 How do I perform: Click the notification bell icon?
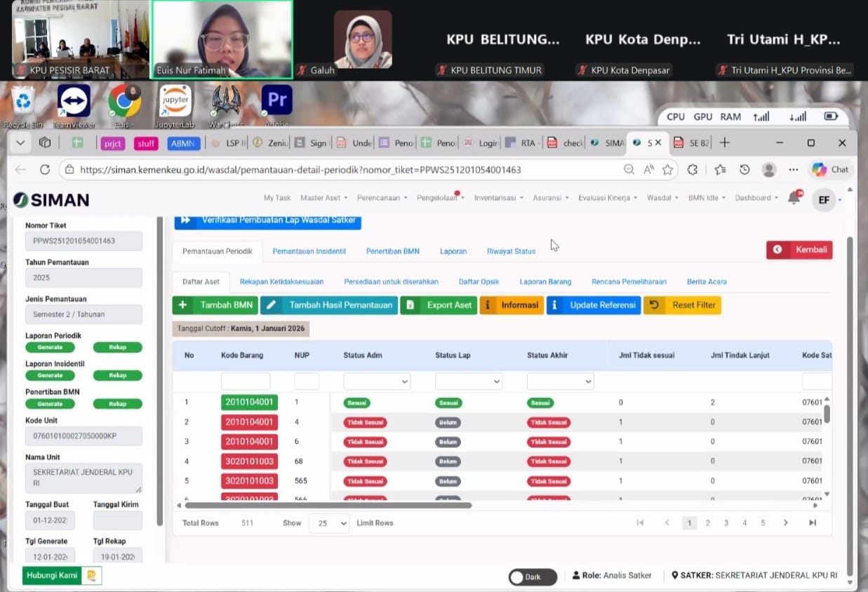pos(794,199)
